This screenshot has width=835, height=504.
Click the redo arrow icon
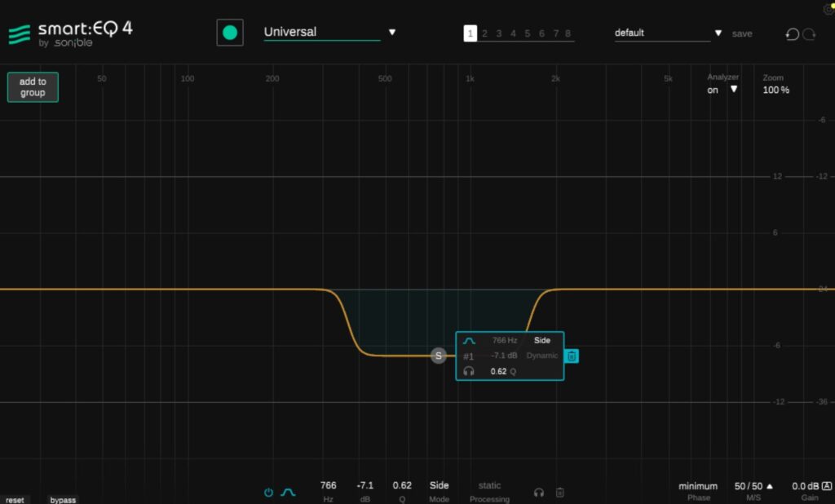[x=809, y=34]
